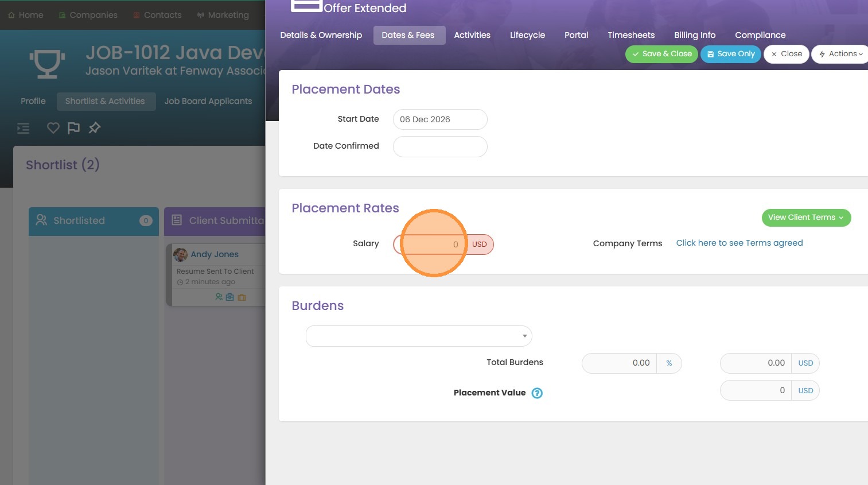868x485 pixels.
Task: Open the Companies navigation item
Action: click(x=88, y=15)
